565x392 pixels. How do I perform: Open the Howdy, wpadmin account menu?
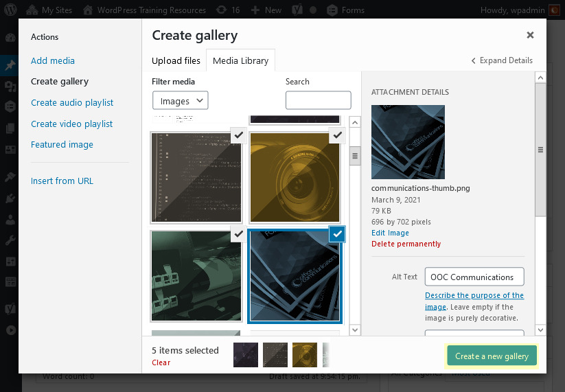tap(519, 10)
